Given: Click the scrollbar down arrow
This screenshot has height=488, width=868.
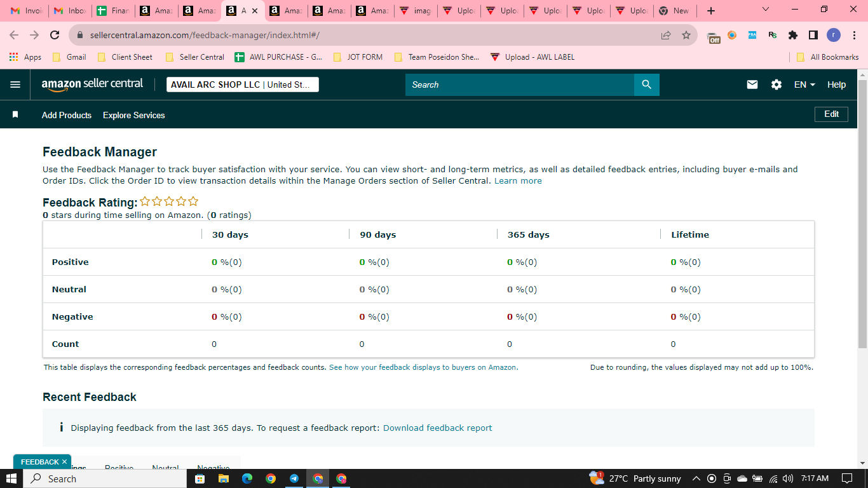Looking at the screenshot, I should point(862,464).
